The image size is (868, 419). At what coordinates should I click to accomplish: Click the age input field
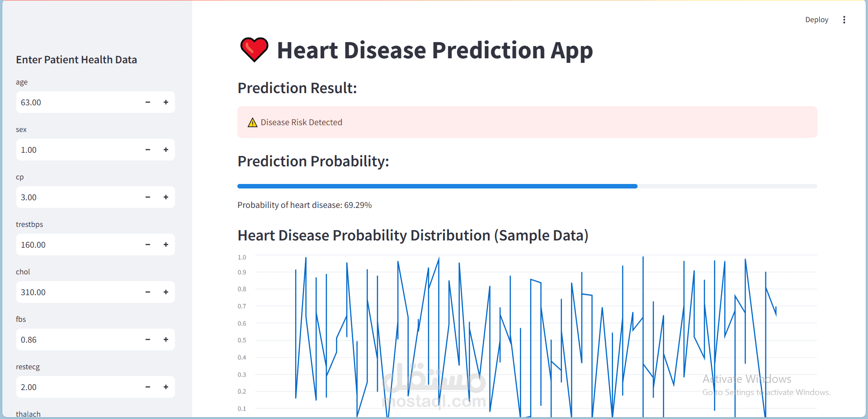pyautogui.click(x=77, y=102)
